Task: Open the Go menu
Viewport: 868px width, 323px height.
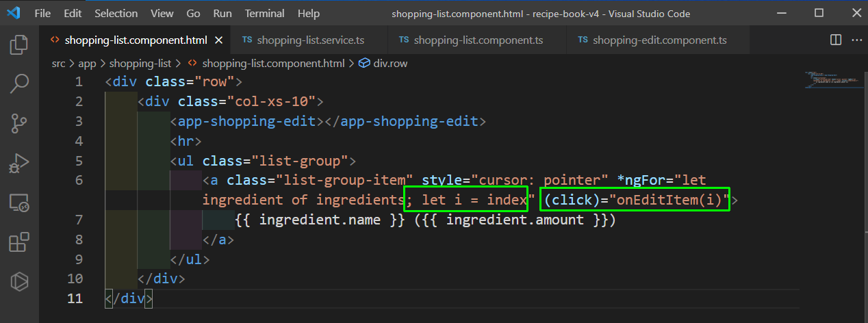Action: click(x=194, y=14)
